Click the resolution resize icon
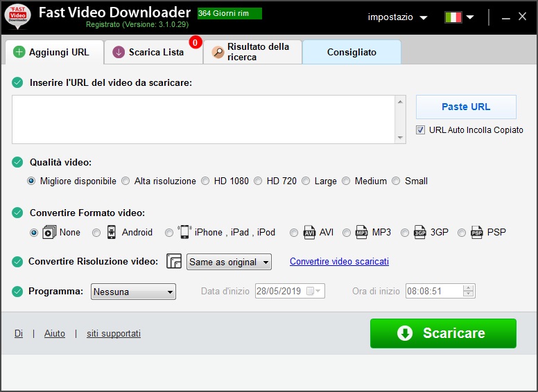 (x=174, y=261)
